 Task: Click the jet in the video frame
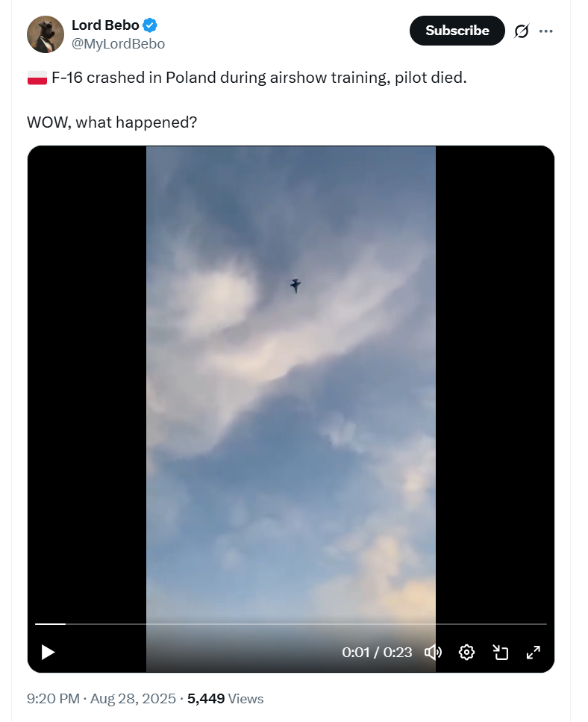tap(295, 285)
